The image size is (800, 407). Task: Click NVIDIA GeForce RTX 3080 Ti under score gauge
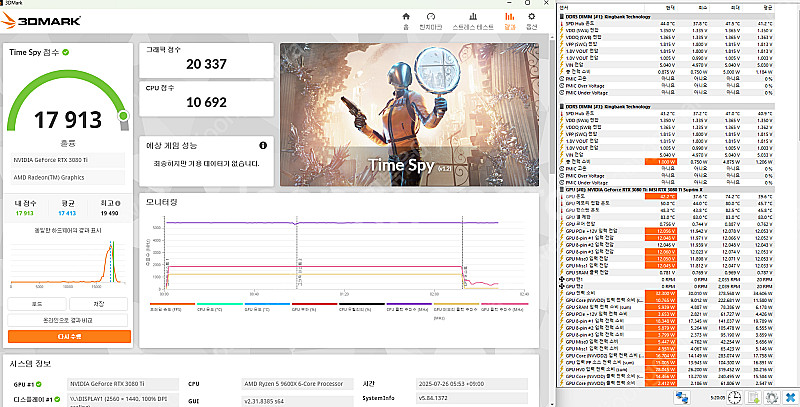click(x=67, y=160)
